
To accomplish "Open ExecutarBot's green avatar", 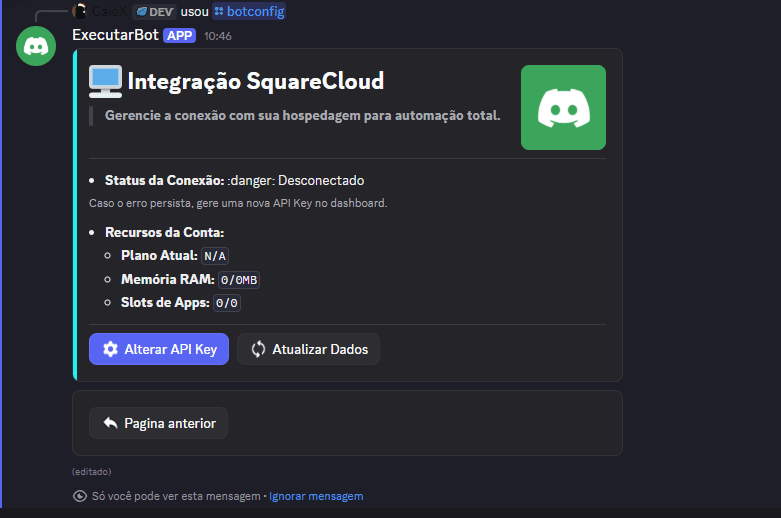I will pos(36,46).
